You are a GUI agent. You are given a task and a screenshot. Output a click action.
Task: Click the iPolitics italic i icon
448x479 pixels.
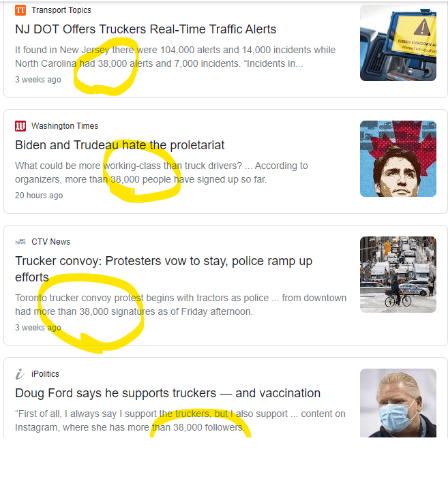[x=20, y=374]
